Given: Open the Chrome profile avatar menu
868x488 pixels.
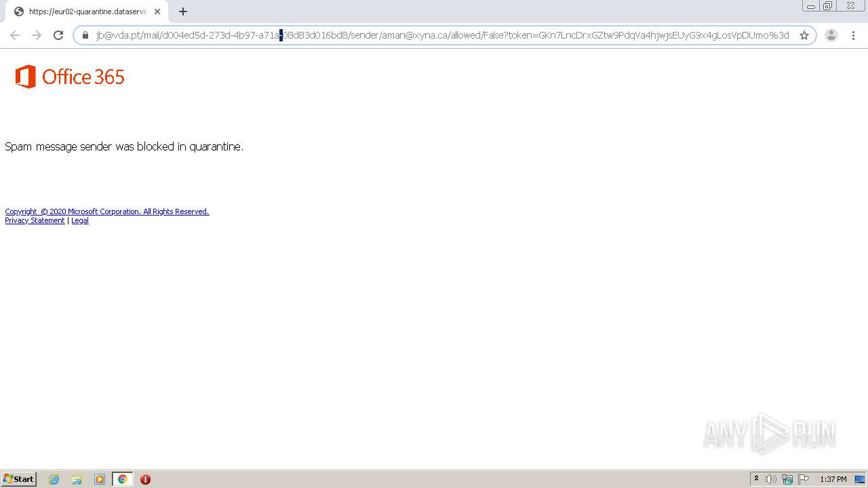Looking at the screenshot, I should pyautogui.click(x=831, y=35).
